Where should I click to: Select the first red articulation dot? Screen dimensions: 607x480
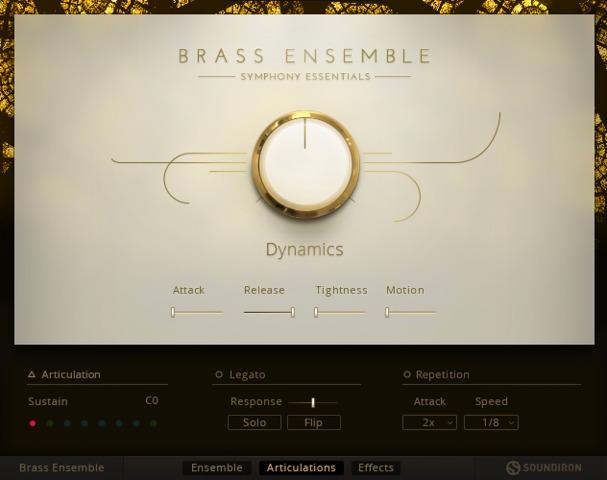(x=33, y=423)
